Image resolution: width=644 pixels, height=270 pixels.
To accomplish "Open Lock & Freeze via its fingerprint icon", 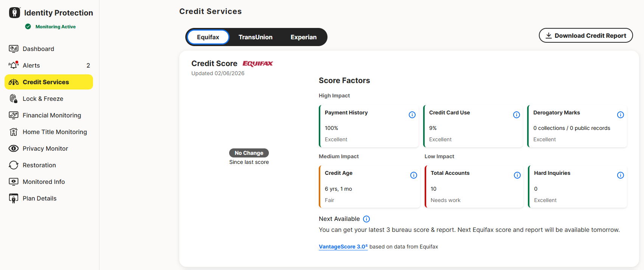I will click(x=13, y=98).
